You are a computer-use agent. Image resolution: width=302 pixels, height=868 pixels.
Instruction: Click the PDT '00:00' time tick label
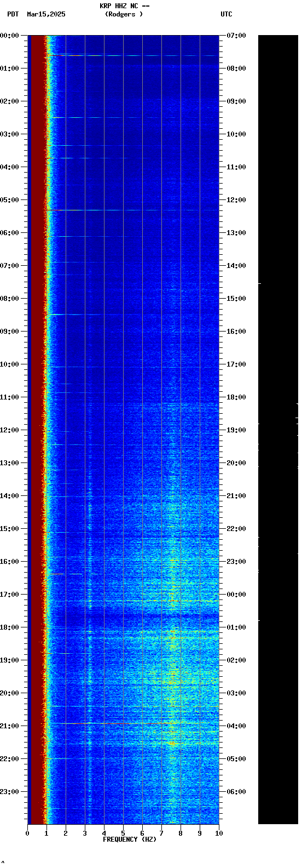9,36
